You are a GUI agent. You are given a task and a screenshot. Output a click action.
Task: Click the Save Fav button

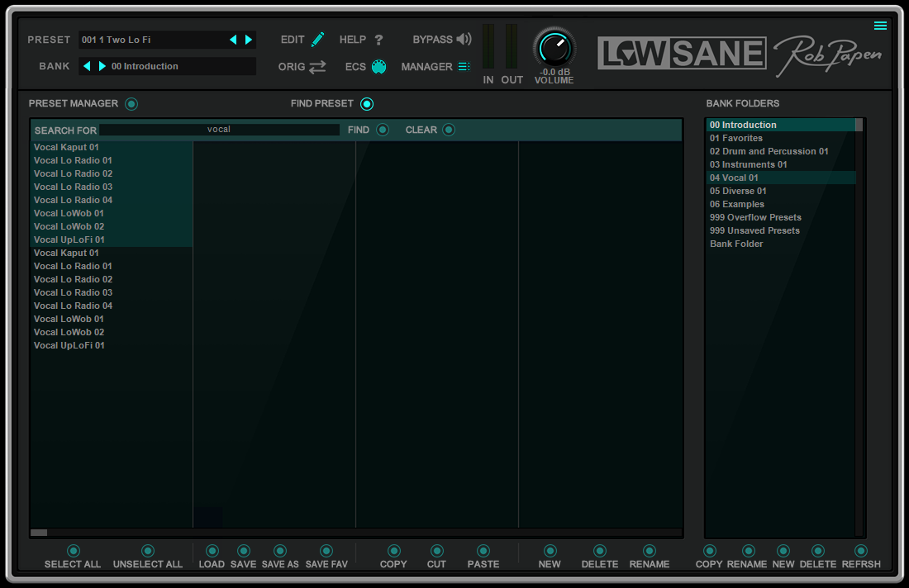click(326, 550)
